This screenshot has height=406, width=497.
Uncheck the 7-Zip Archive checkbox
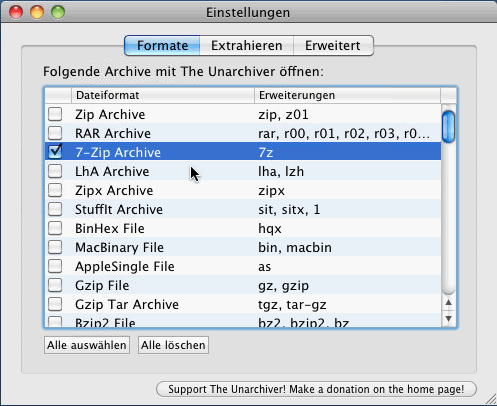pos(55,152)
